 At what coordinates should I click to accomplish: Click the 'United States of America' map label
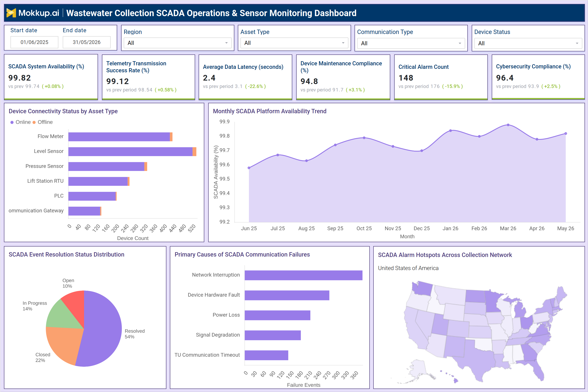point(408,268)
